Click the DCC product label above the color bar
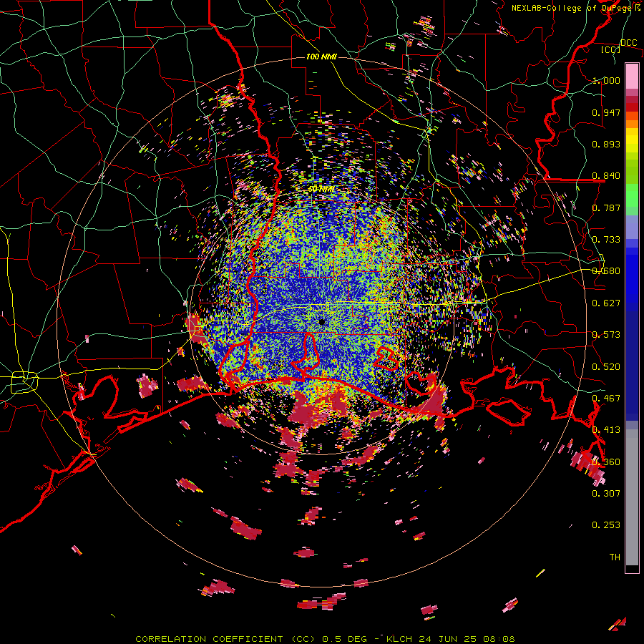Image resolution: width=644 pixels, height=644 pixels. click(628, 43)
